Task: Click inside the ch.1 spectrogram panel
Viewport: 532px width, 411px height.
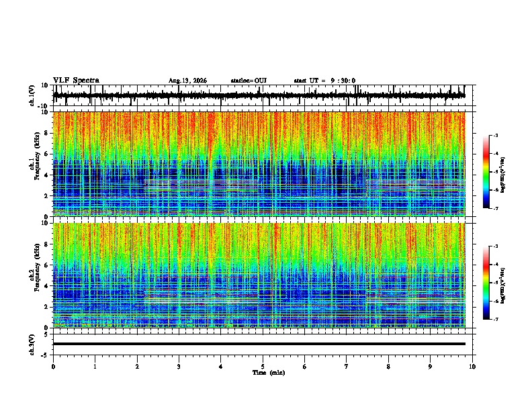Action: coord(259,164)
